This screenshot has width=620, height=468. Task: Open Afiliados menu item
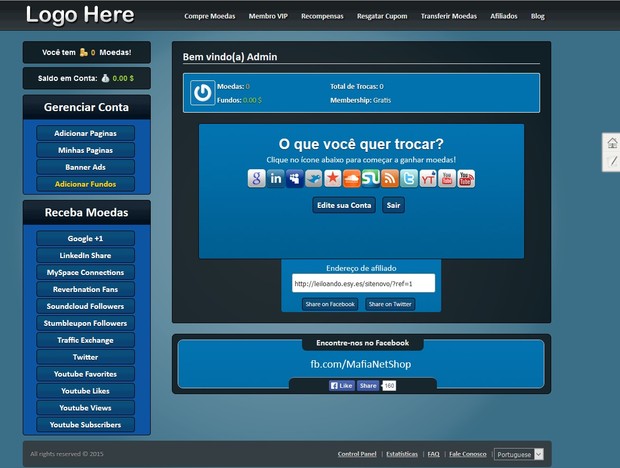(x=504, y=16)
